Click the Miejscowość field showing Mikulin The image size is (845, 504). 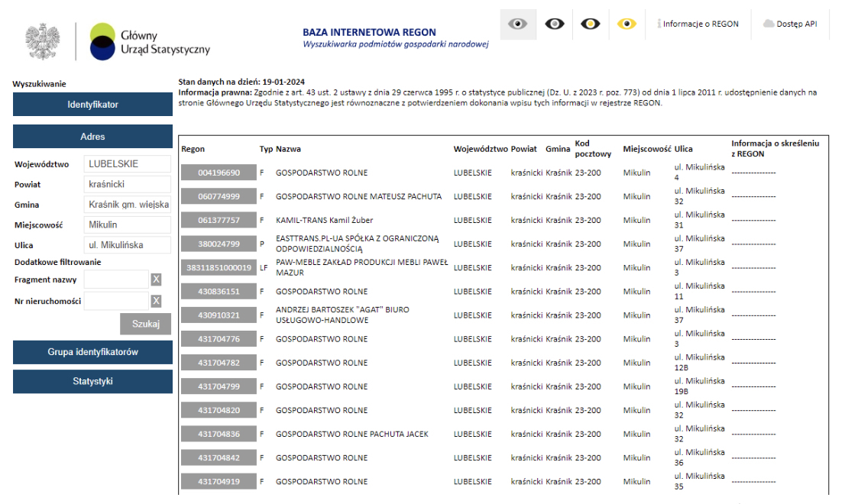click(x=127, y=225)
